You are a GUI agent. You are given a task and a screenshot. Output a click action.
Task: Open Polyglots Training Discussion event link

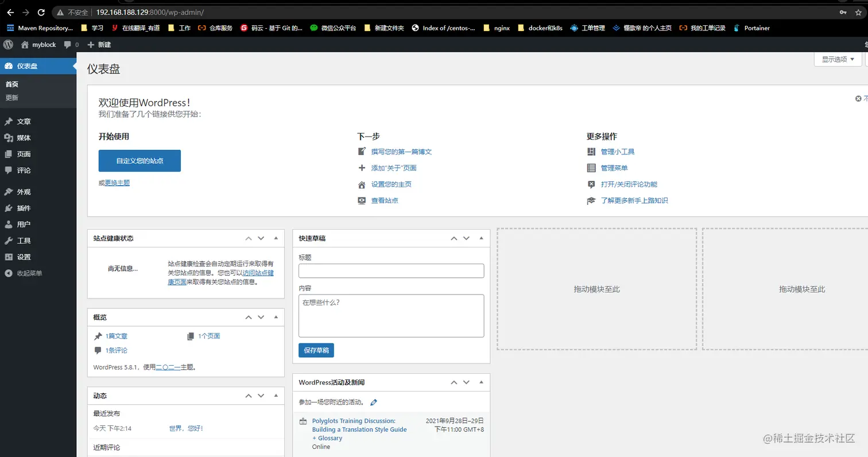click(359, 429)
